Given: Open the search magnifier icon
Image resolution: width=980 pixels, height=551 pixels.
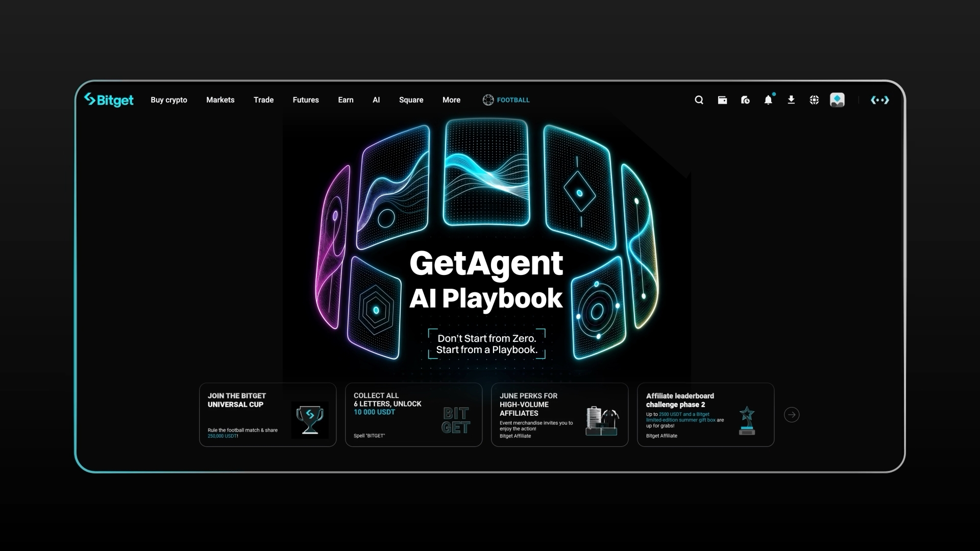Looking at the screenshot, I should point(699,100).
